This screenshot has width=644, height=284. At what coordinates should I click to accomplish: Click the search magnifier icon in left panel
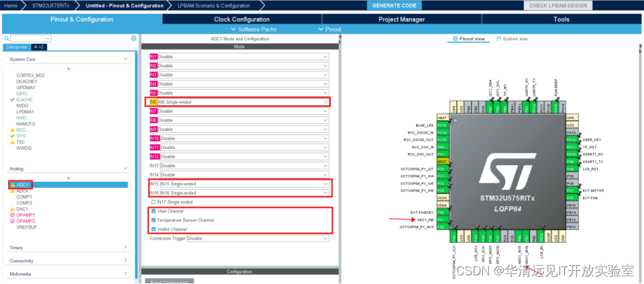point(7,38)
